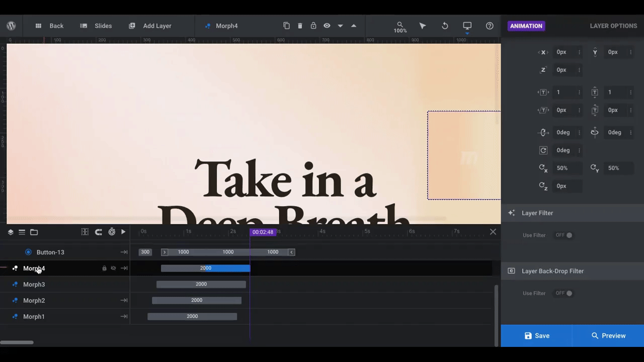This screenshot has height=362, width=644.
Task: Save the module
Action: [536, 336]
